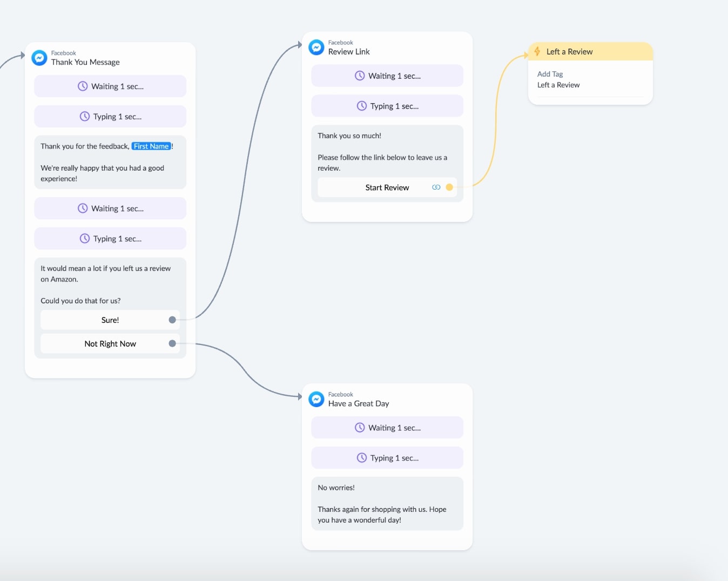Click connector dot beside Sure! button

click(172, 320)
